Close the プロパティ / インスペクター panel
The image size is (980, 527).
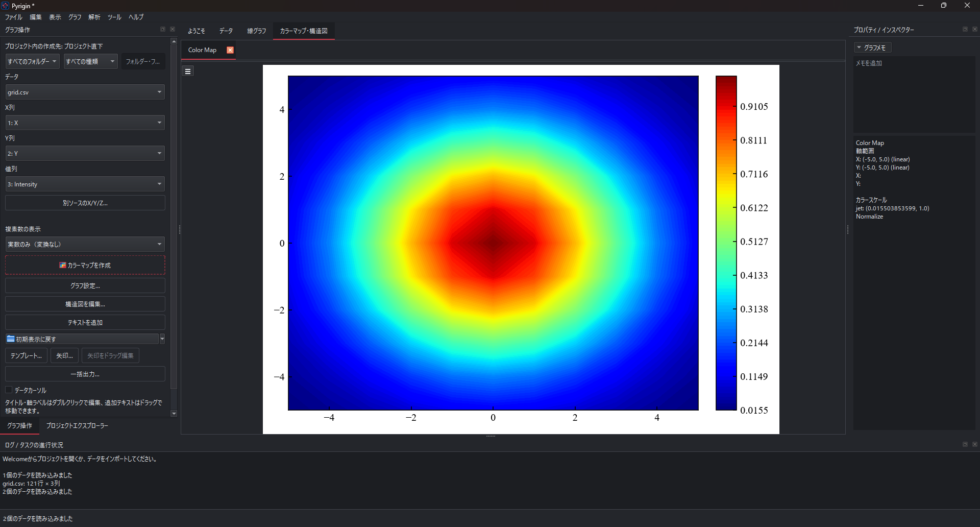[x=974, y=30]
